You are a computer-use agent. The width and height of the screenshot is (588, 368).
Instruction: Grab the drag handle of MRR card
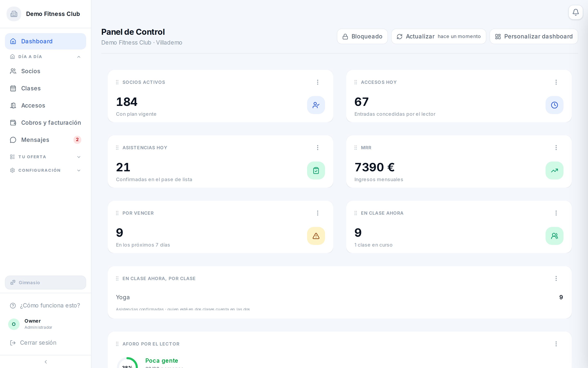(x=355, y=148)
